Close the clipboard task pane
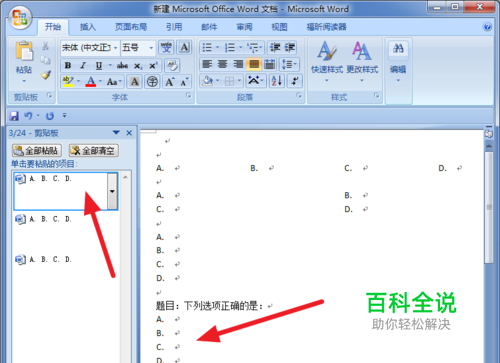 click(129, 133)
